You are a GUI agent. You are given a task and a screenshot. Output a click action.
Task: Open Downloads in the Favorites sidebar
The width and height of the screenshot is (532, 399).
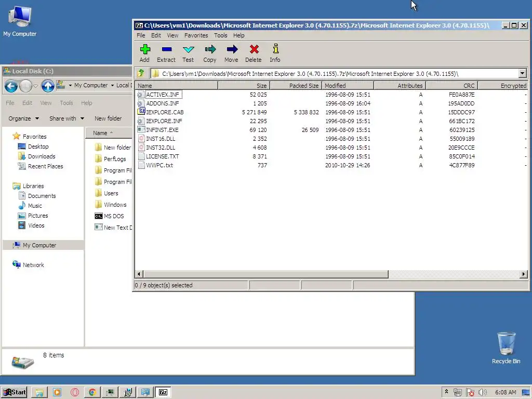pyautogui.click(x=42, y=156)
